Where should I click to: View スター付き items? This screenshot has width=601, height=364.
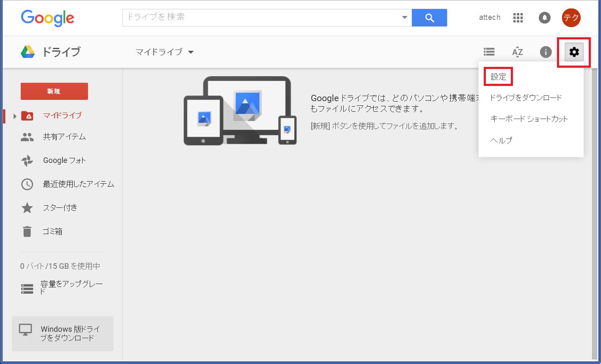click(x=60, y=208)
